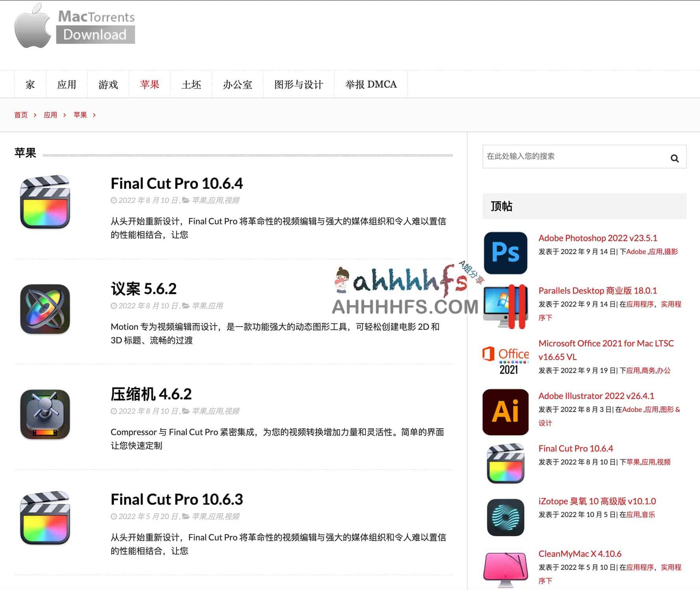Viewport: 700px width, 590px height.
Task: Open Adobe Illustrator 2022 v26.4.1 link
Action: click(x=596, y=396)
